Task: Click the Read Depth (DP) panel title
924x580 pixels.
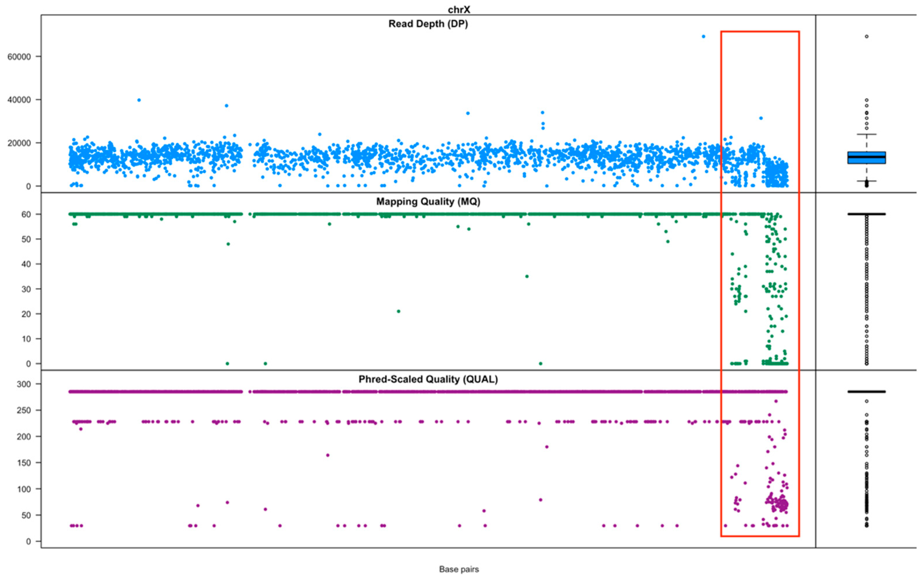Action: click(x=428, y=24)
